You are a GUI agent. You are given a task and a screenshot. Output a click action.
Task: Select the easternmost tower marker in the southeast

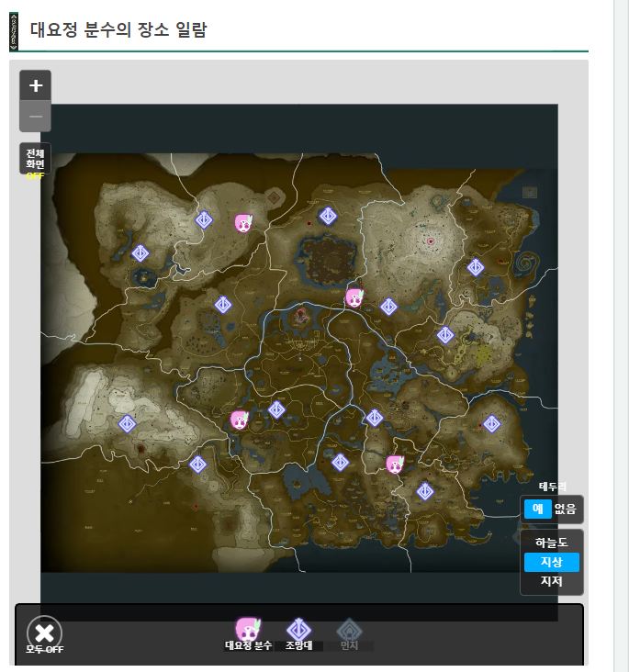(x=492, y=424)
